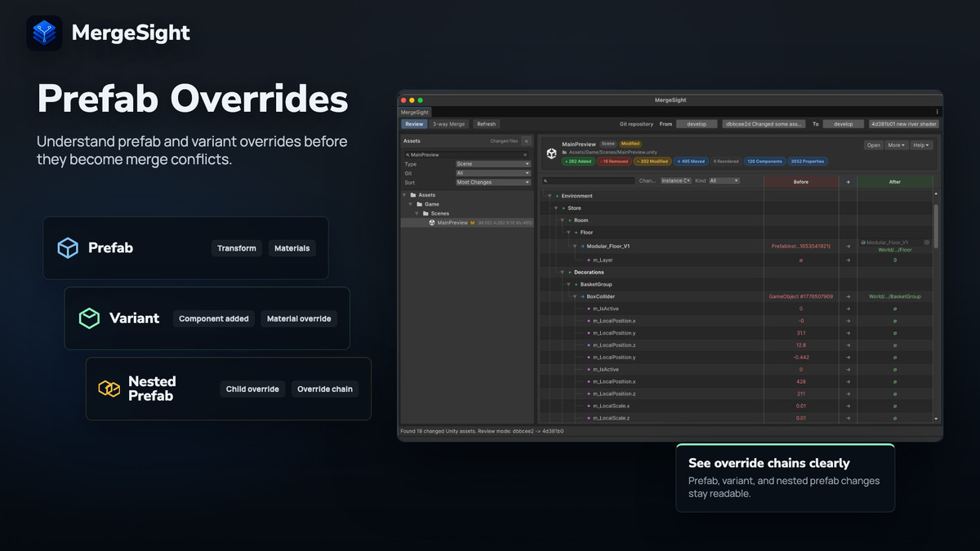Screen dimensions: 980x551
Task: Click the Refresh button
Action: [x=486, y=124]
